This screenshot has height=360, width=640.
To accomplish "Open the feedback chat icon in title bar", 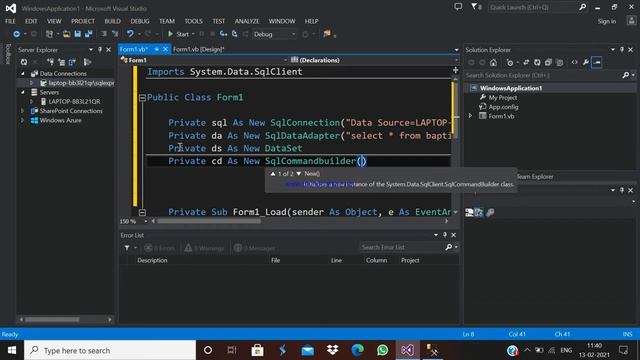I will point(458,7).
